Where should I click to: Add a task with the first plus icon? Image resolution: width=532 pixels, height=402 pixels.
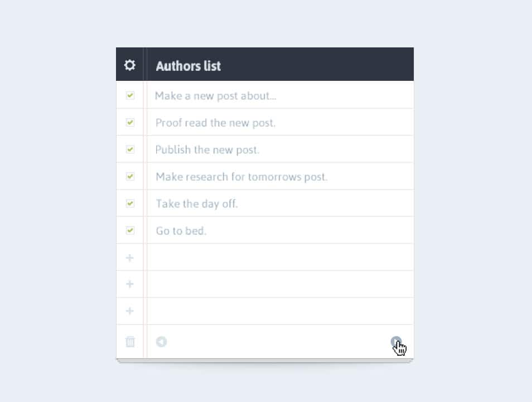point(129,257)
